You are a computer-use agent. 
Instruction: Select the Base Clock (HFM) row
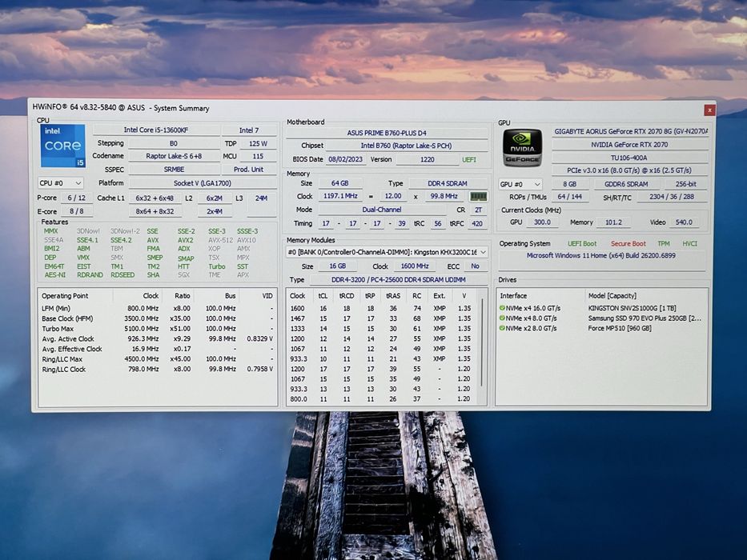157,318
